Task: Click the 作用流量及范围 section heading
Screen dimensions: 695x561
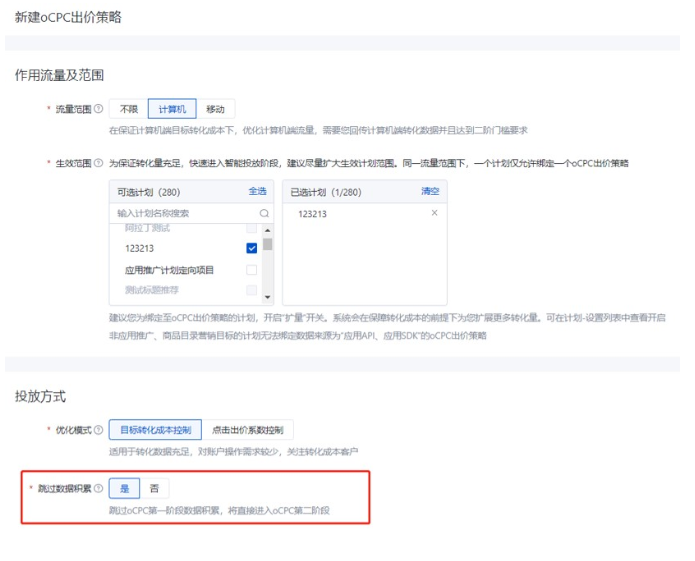Action: [x=59, y=75]
